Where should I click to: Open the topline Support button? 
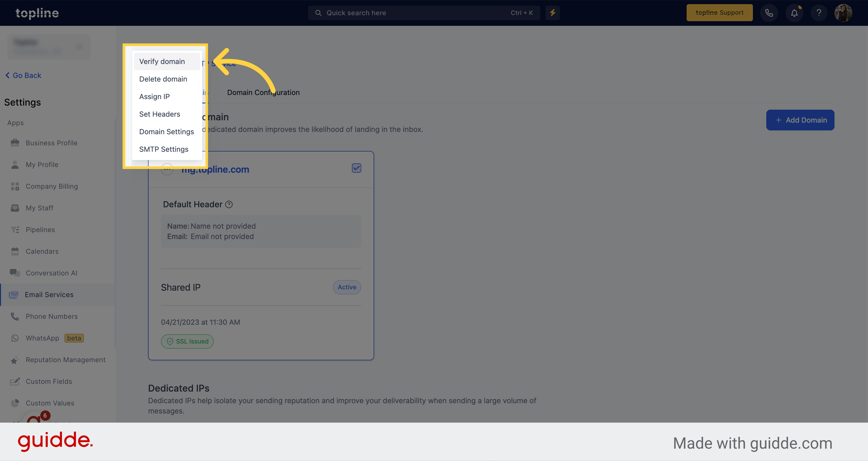point(719,13)
